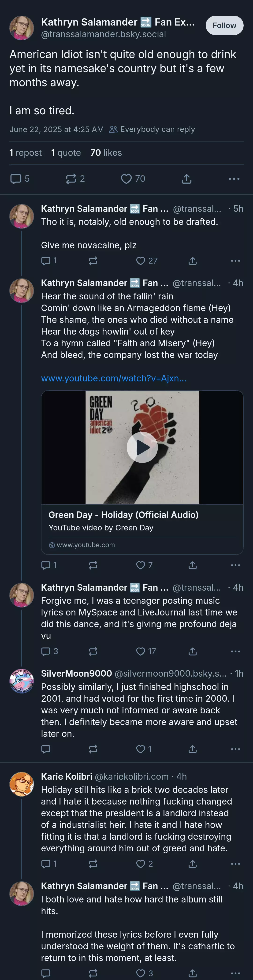Viewport: 253px width, 980px height.
Task: View the 1 quote list
Action: point(66,153)
